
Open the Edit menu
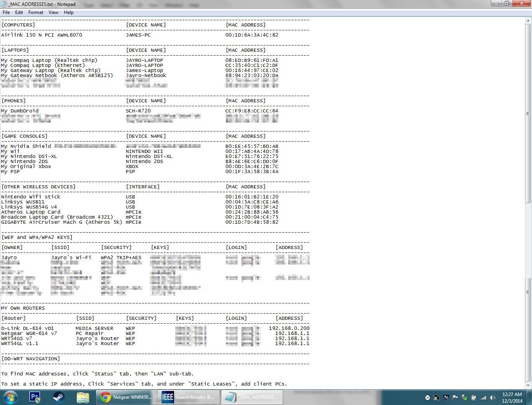(x=19, y=12)
